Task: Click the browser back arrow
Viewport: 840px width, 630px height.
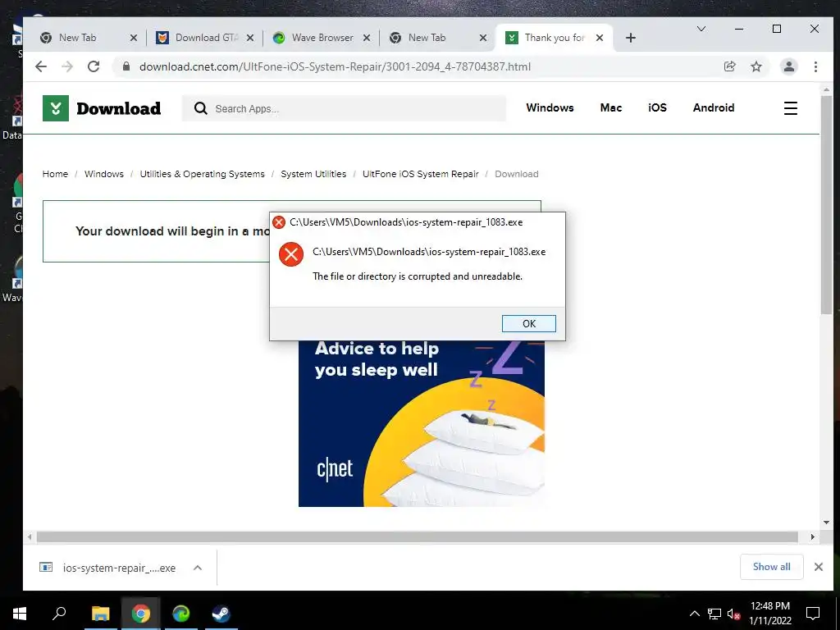Action: point(41,66)
